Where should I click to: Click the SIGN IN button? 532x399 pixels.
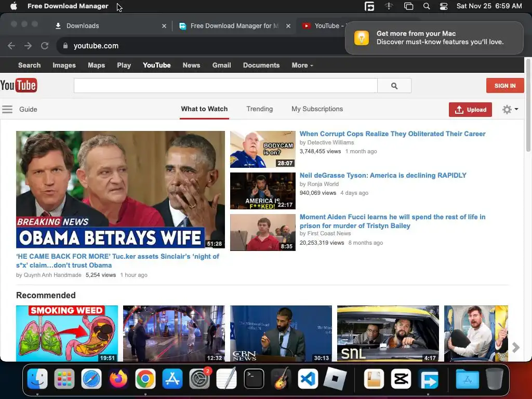[x=505, y=86]
